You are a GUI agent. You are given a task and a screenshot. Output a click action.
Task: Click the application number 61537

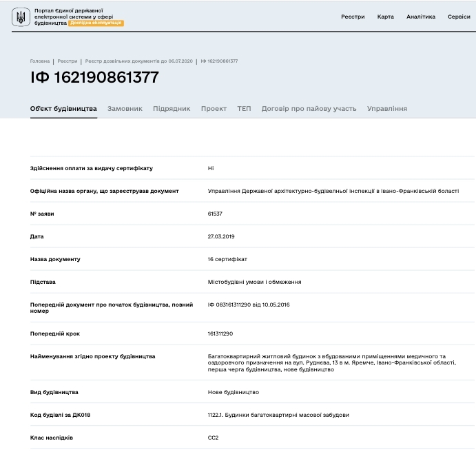tap(215, 214)
